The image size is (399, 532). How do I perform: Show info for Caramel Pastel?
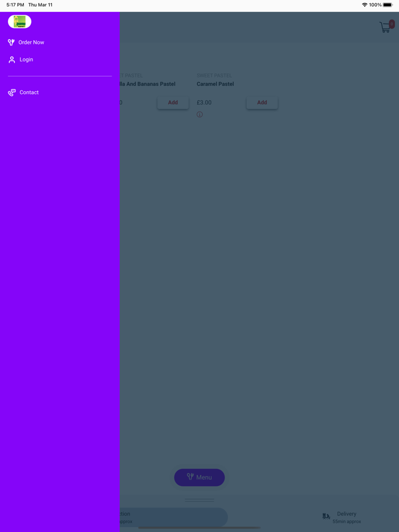[199, 114]
